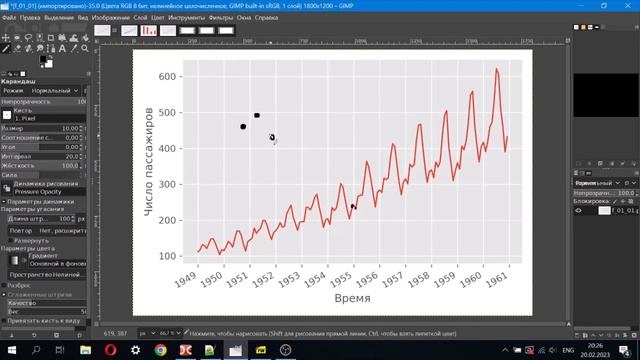Expand Сглаженные штрихи section
640x360 pixels.
(x=4, y=294)
